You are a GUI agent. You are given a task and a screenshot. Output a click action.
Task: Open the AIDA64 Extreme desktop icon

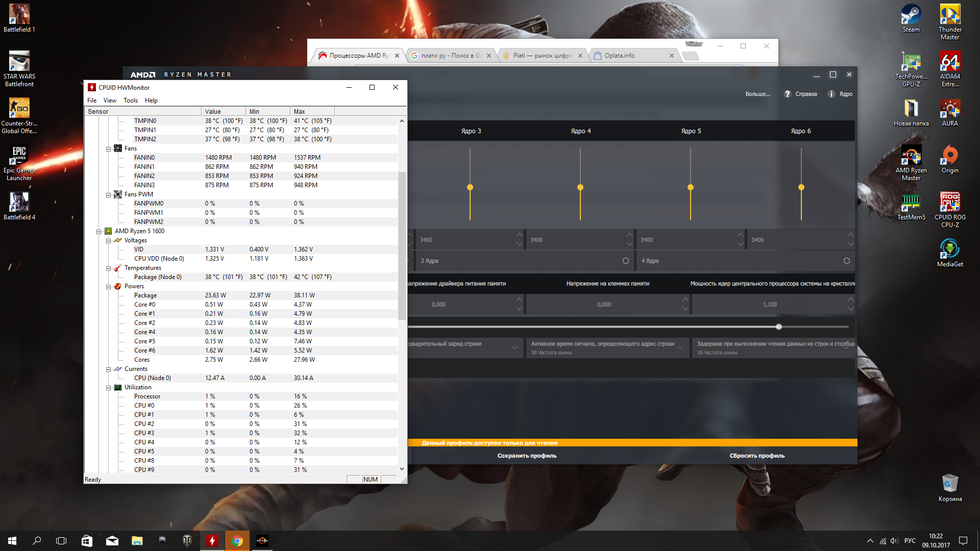tap(949, 62)
